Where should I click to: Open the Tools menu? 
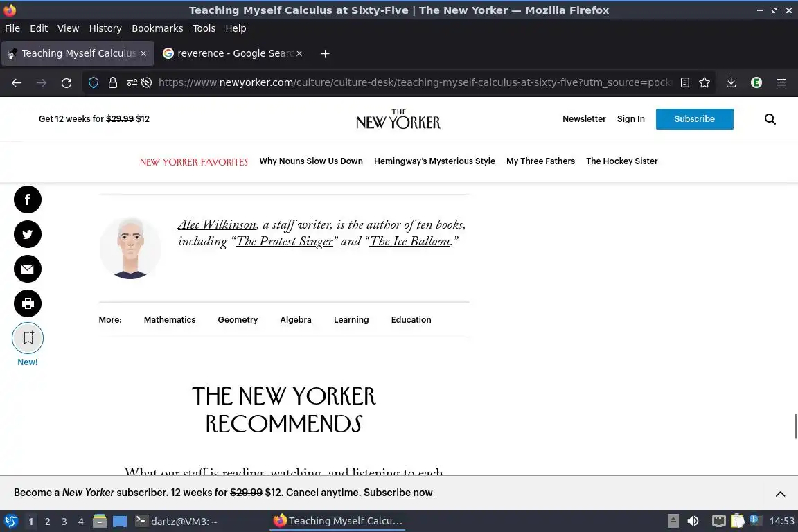[x=204, y=28]
